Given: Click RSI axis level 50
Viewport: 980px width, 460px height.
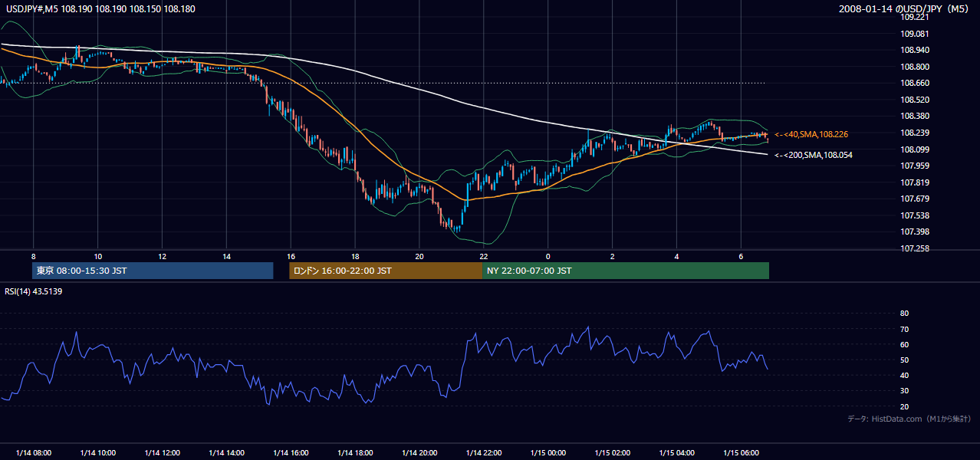Looking at the screenshot, I should (904, 360).
